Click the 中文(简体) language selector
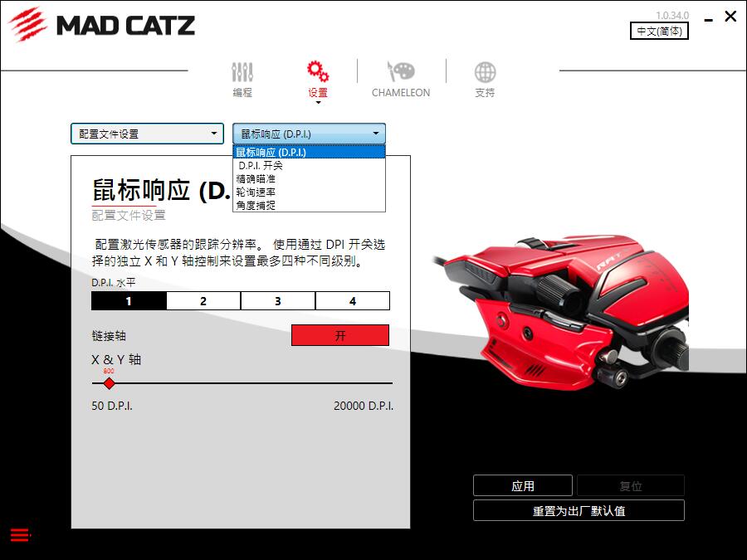This screenshot has width=747, height=560. tap(661, 31)
